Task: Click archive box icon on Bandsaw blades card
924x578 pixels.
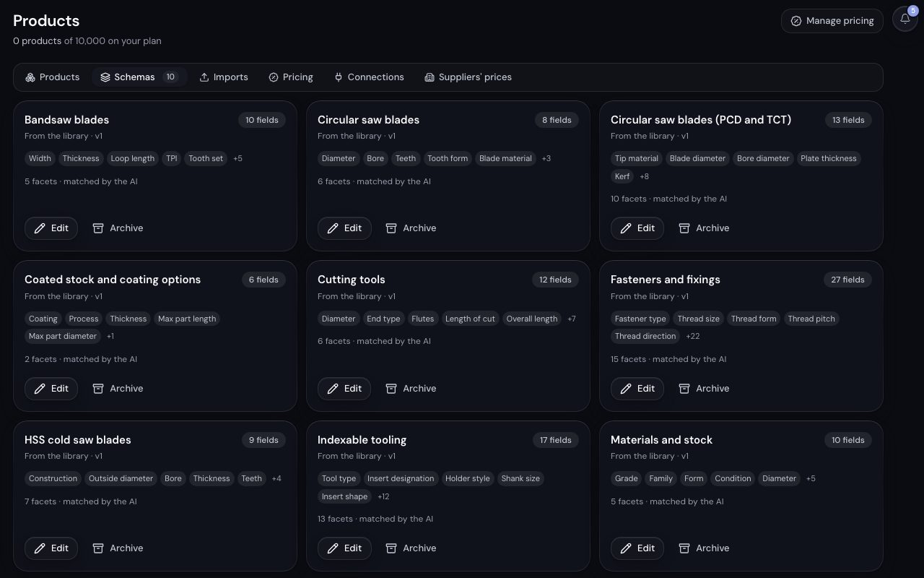Action: click(98, 228)
